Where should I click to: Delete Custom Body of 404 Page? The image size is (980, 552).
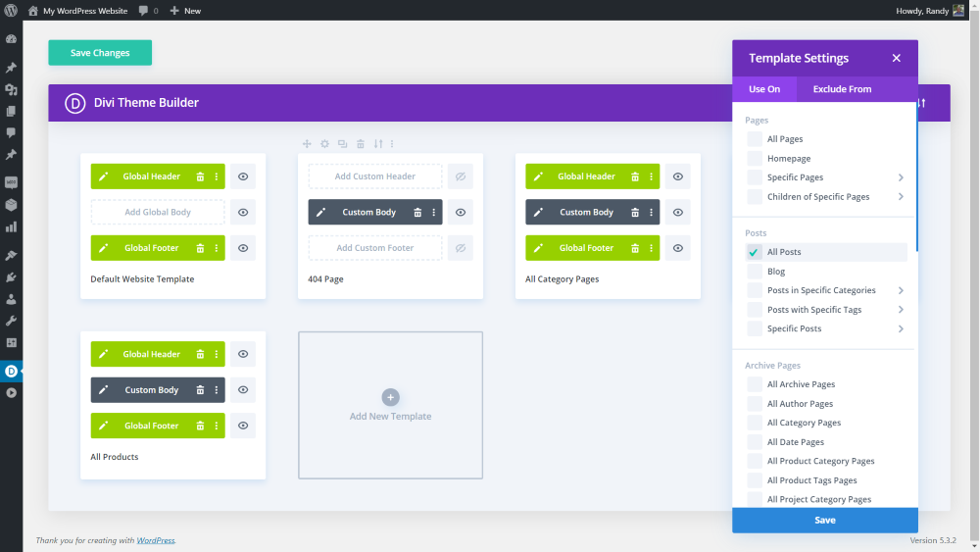click(417, 213)
